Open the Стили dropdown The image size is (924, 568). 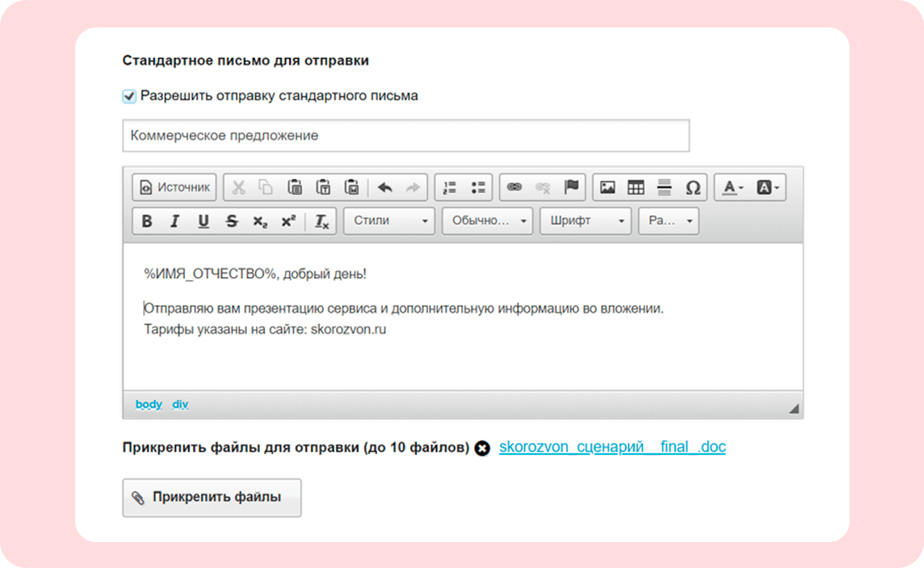tap(389, 221)
